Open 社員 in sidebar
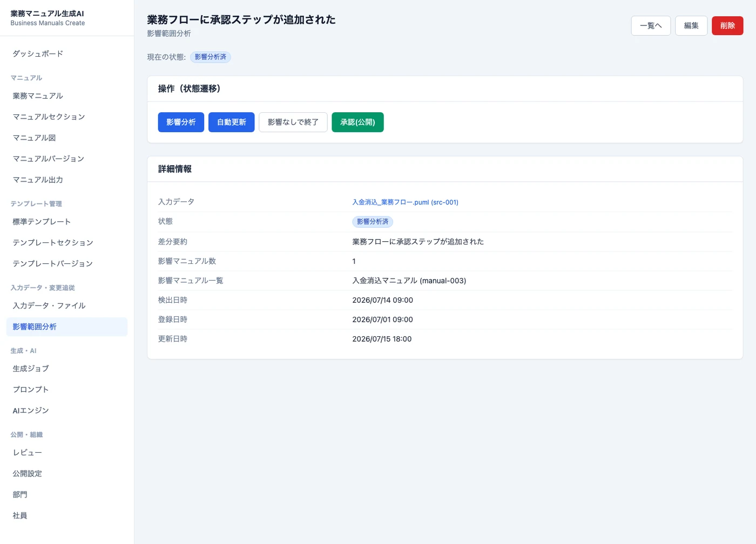This screenshot has width=756, height=544. (67, 515)
